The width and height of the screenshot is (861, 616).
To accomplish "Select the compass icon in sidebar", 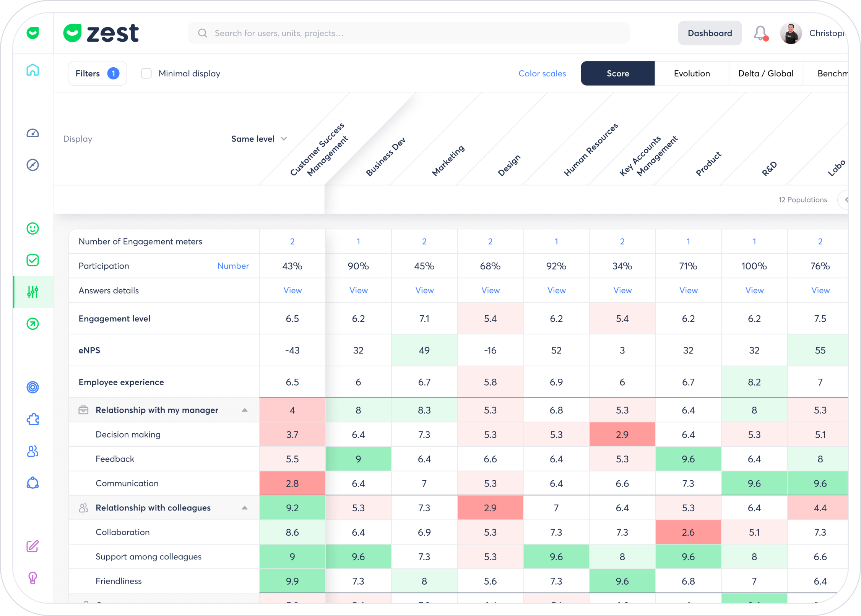I will coord(33,165).
